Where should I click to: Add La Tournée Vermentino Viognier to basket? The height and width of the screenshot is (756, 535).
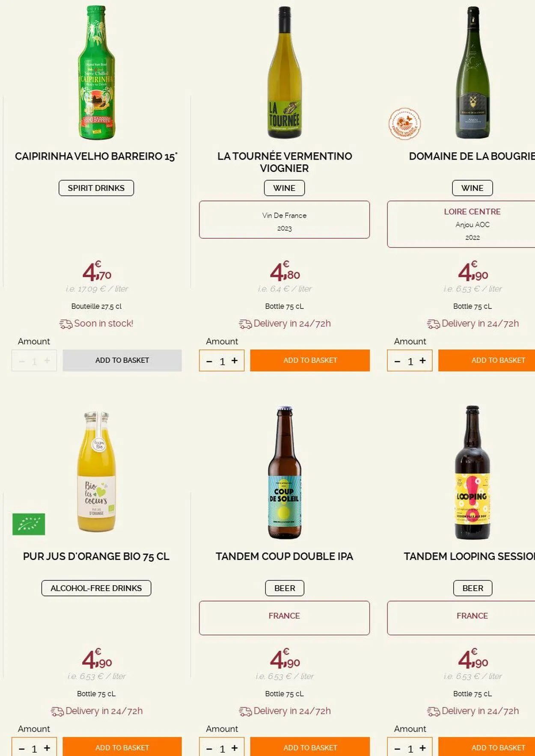[x=310, y=360]
